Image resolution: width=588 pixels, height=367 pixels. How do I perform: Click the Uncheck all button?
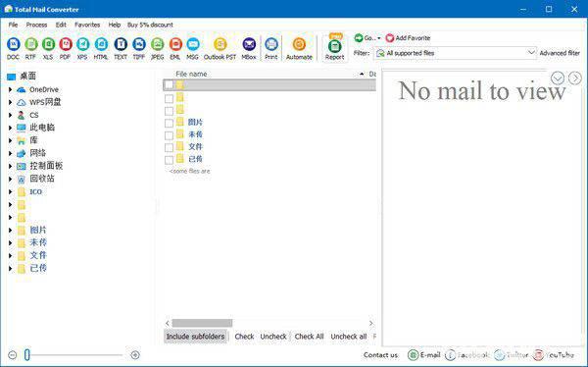coord(348,337)
